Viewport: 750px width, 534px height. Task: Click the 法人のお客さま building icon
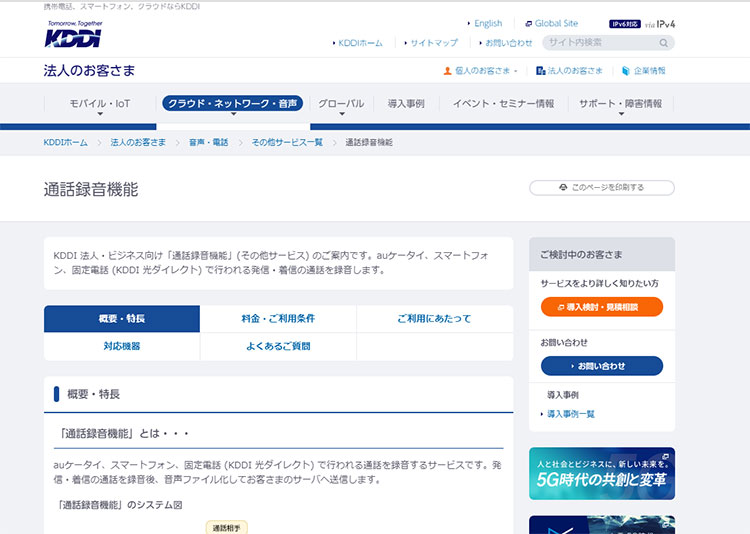coord(540,71)
